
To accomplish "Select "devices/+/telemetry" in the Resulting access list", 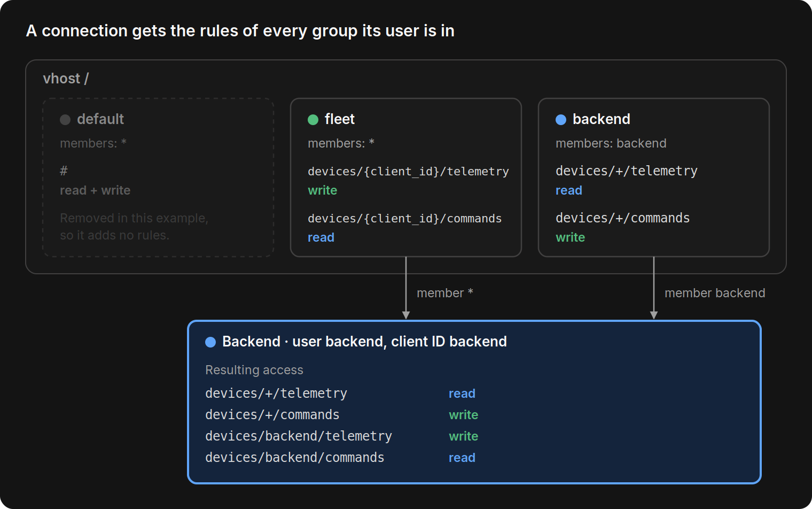I will pyautogui.click(x=276, y=394).
